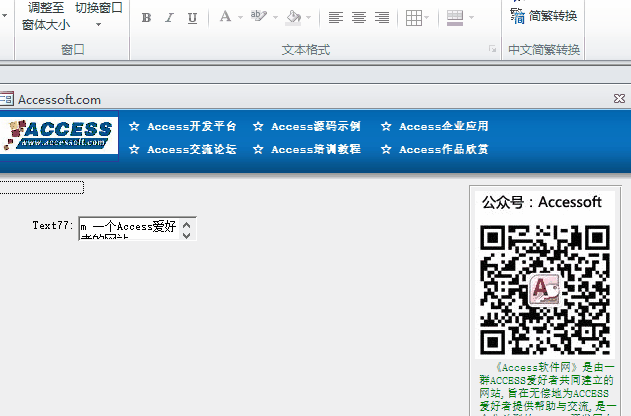Click the dotted outline box under banner
The height and width of the screenshot is (416, 631).
point(42,187)
